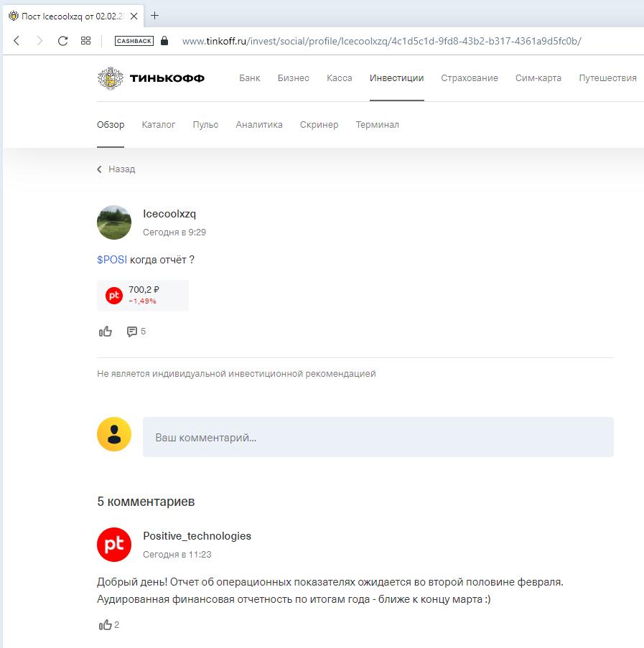Reload the page
Screen dimensions: 644x648
62,41
